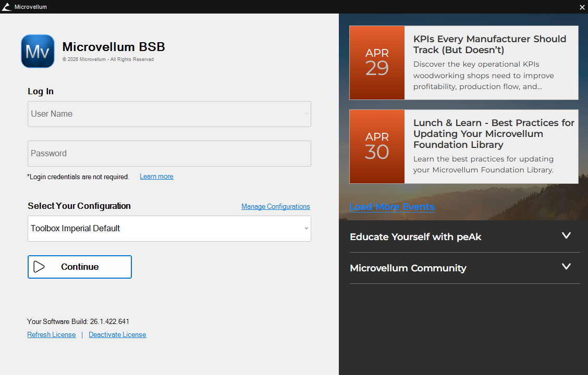Screen dimensions: 588x375
Task: Click the Microvellum Mv logo icon
Action: [38, 51]
